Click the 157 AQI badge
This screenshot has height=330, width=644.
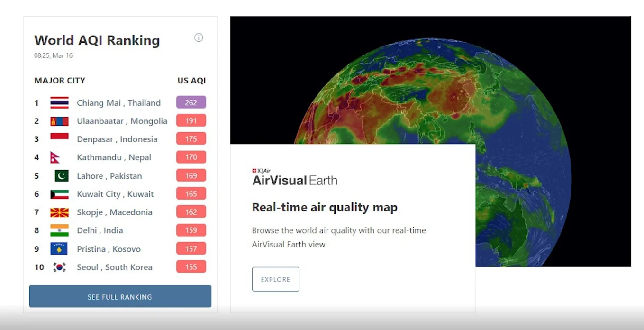pos(191,248)
